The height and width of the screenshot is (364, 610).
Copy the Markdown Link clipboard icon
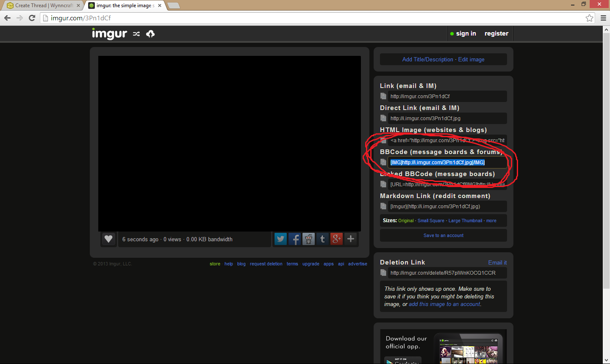pyautogui.click(x=383, y=206)
